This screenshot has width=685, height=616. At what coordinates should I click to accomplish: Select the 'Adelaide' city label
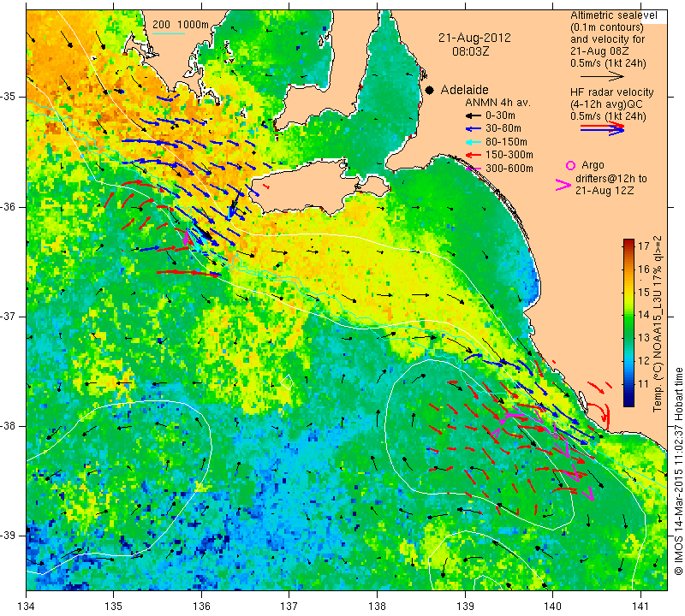coord(464,90)
